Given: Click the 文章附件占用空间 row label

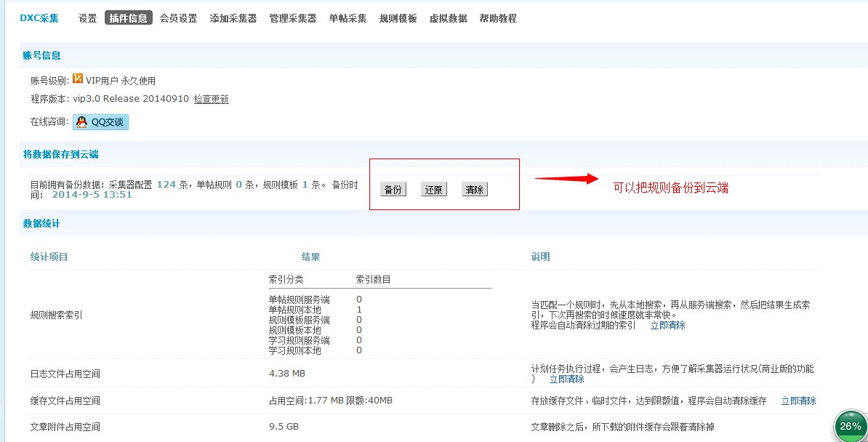Looking at the screenshot, I should pyautogui.click(x=65, y=427).
